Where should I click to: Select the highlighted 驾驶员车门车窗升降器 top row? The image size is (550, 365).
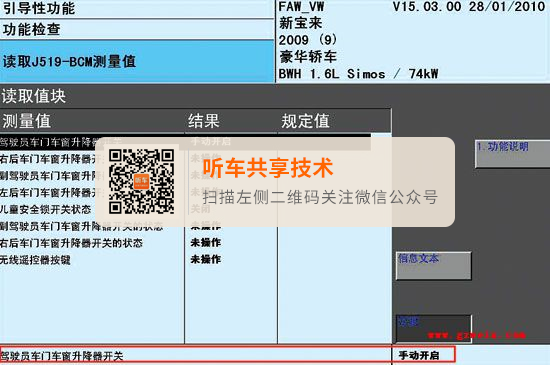point(185,142)
